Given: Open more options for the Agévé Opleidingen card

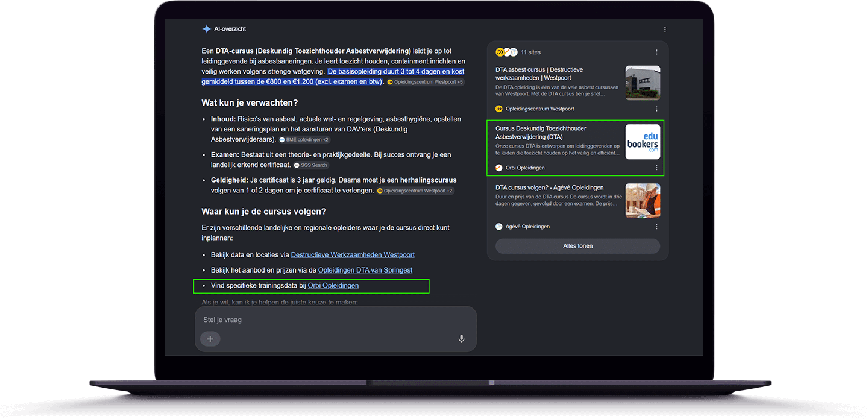Looking at the screenshot, I should (656, 227).
